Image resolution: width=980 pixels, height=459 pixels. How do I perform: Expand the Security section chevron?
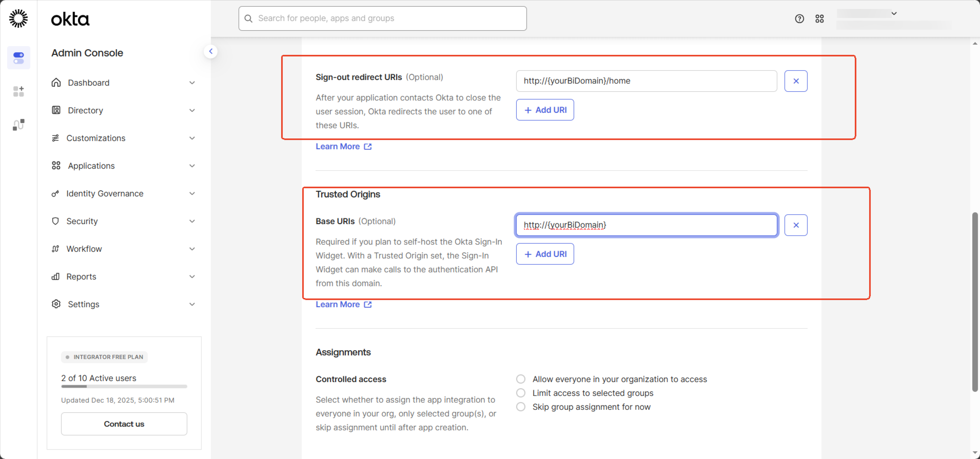(x=192, y=221)
